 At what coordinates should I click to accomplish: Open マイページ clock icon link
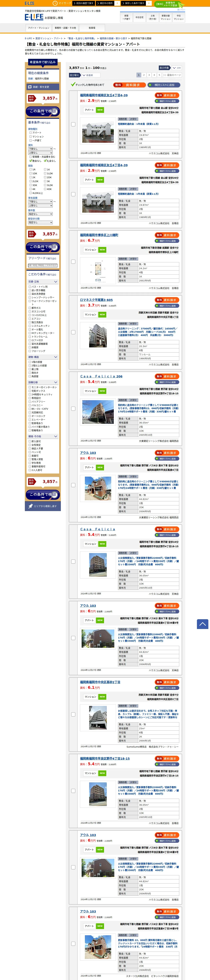pos(62,3)
